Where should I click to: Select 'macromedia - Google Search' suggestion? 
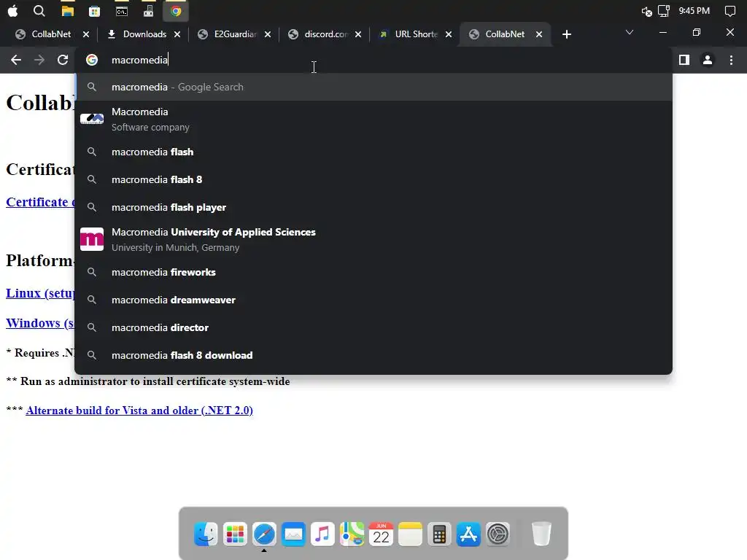[x=373, y=87]
